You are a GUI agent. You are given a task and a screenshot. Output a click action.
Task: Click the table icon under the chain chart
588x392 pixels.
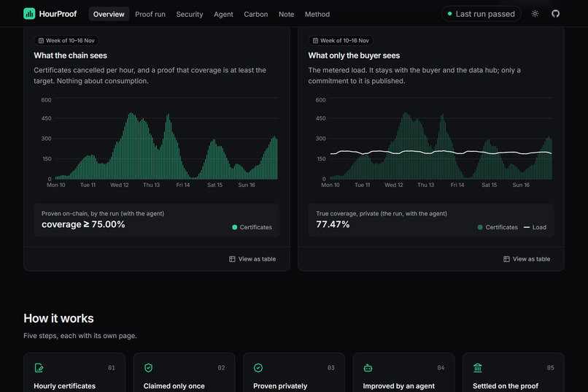232,259
